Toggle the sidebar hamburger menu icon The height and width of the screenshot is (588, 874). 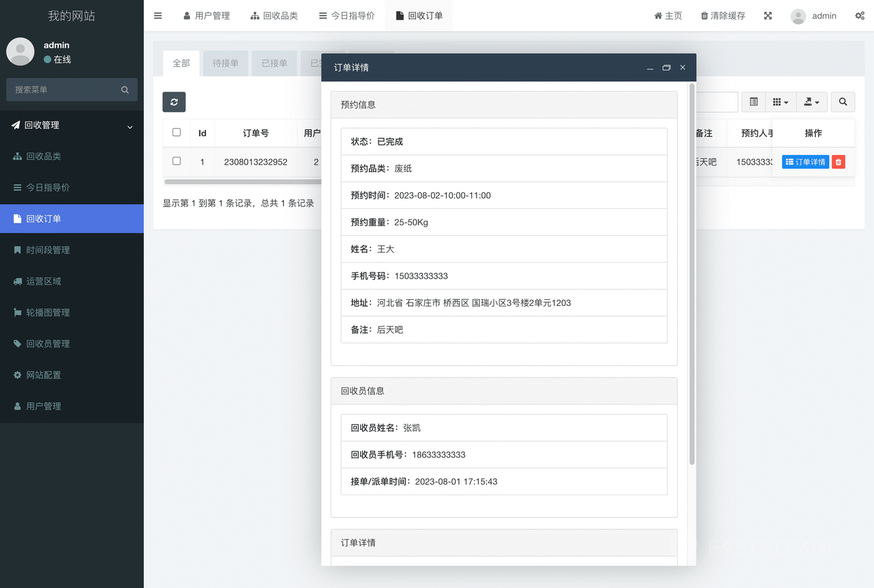point(158,16)
